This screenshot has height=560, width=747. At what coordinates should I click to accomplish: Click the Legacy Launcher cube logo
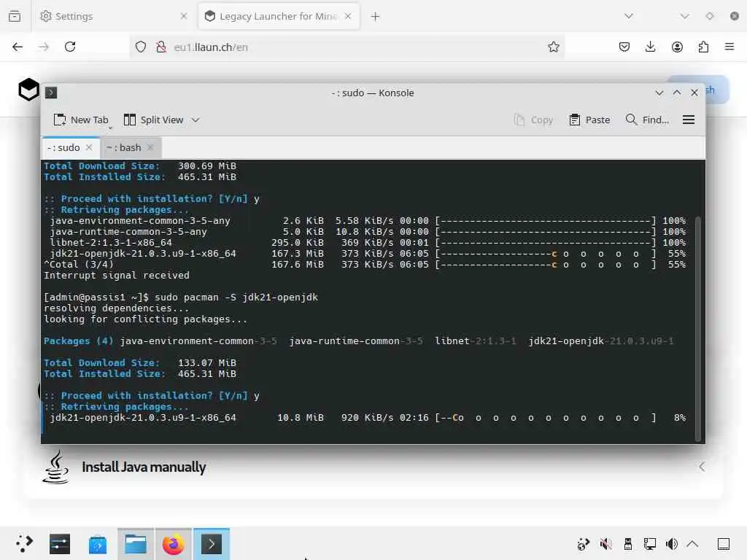28,89
